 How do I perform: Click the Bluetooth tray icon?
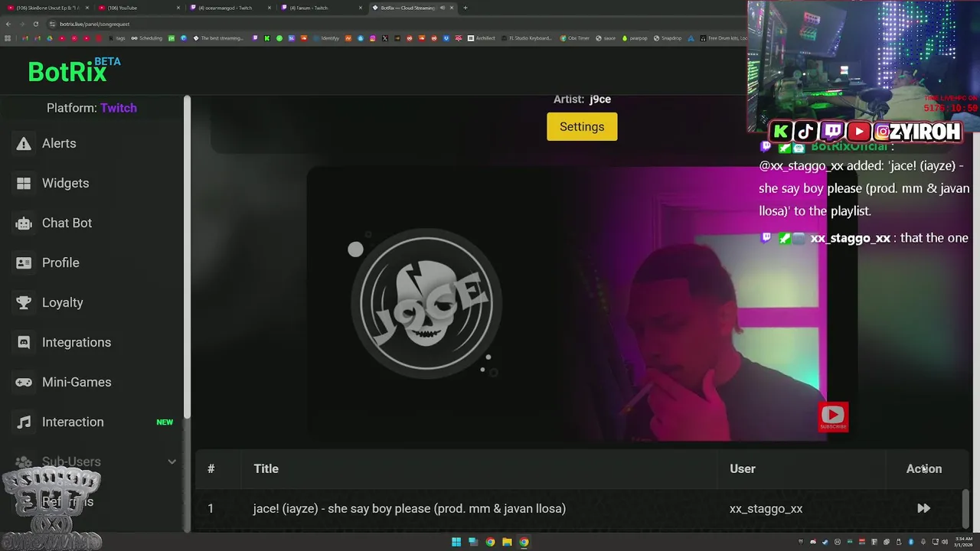pos(911,542)
